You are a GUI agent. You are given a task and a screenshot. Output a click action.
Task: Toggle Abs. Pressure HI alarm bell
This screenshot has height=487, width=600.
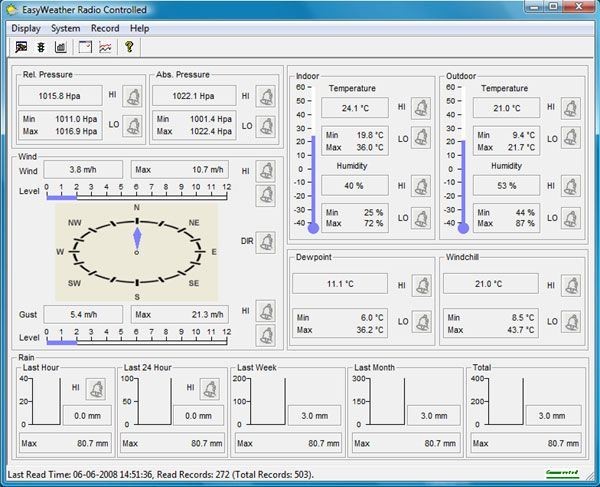[x=266, y=96]
